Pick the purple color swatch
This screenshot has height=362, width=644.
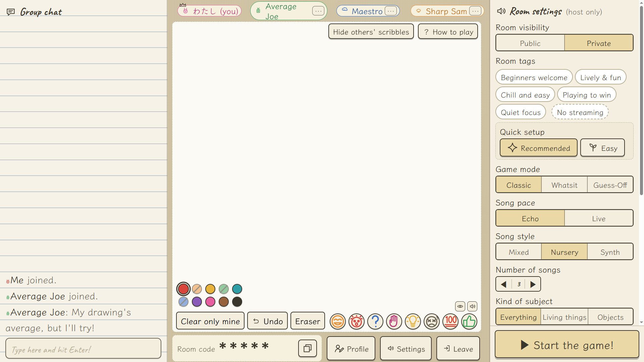click(x=197, y=302)
